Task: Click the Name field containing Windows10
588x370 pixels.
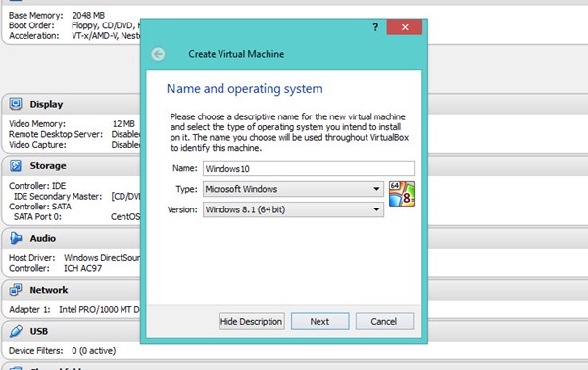Action: tap(309, 168)
